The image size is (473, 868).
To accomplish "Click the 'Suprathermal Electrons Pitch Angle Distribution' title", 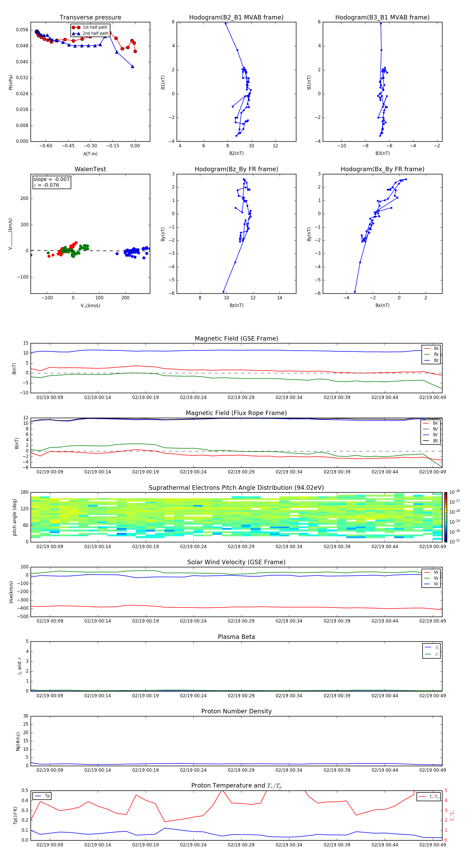I will (236, 488).
